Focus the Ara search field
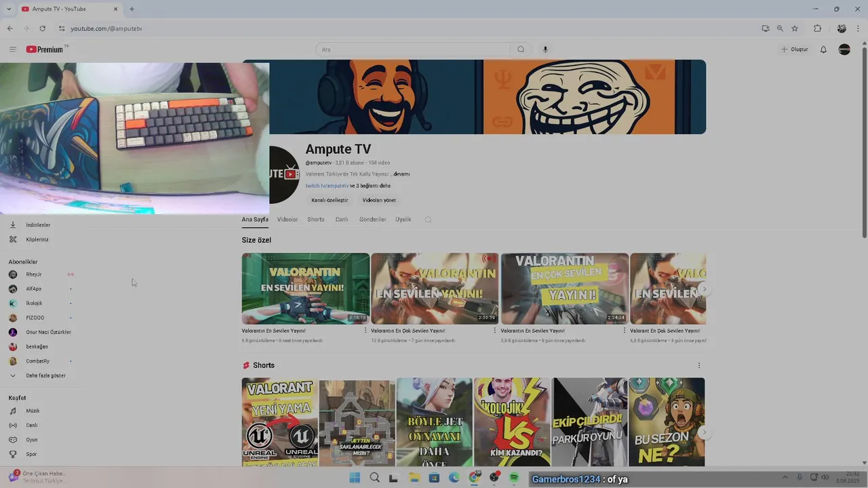The height and width of the screenshot is (488, 868). tap(413, 49)
